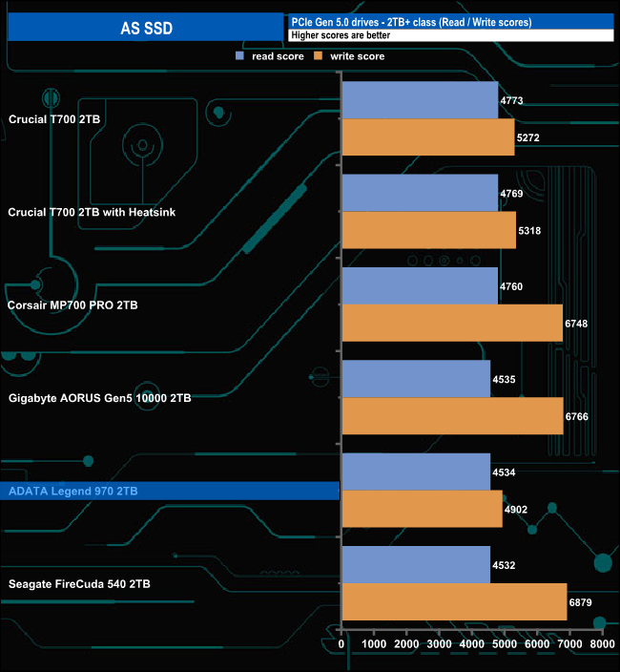Click Crucial T700 2TB write bar

[428, 137]
